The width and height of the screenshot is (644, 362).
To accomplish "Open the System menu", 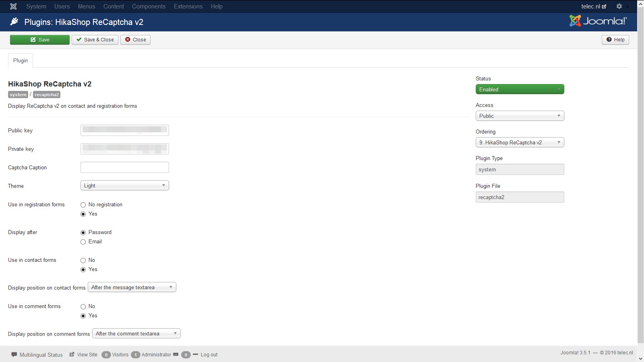I will tap(36, 6).
